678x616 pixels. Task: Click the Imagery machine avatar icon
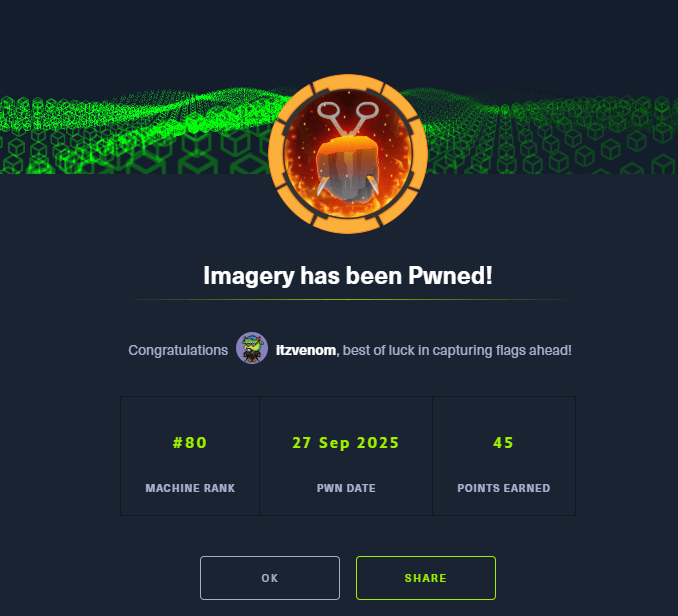(x=348, y=154)
